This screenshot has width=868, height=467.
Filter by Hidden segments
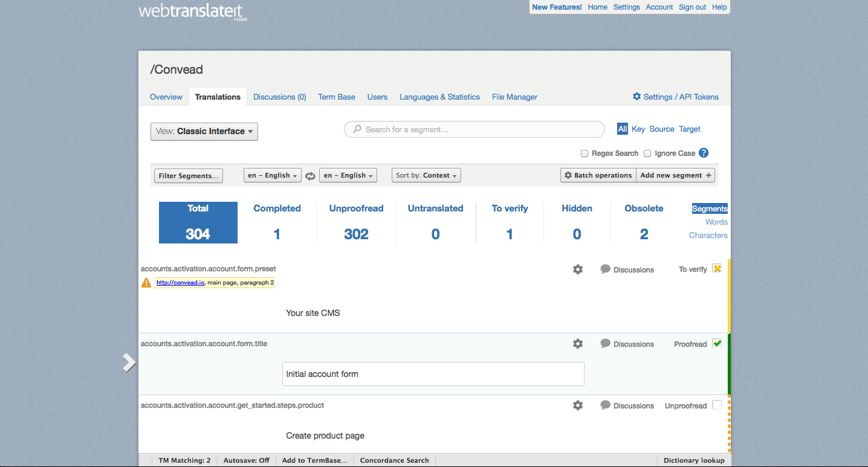point(577,222)
